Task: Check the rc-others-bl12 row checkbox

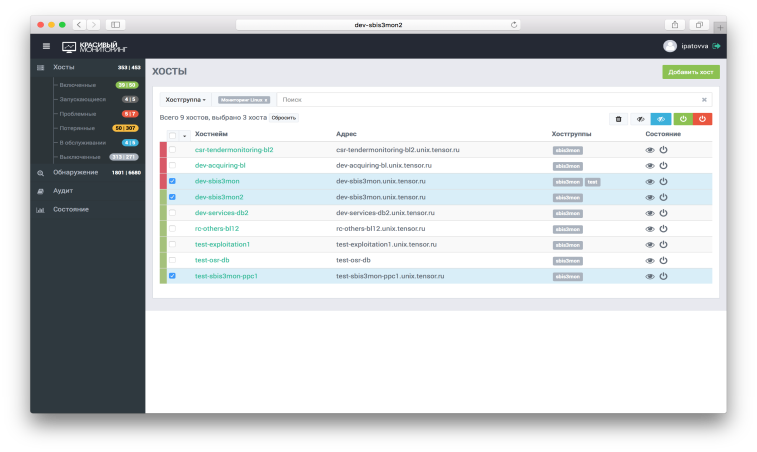Action: [x=172, y=228]
